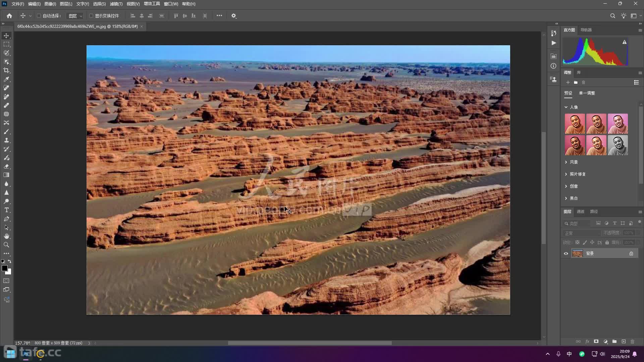Create a new layer with plus icon
The height and width of the screenshot is (362, 644).
624,342
